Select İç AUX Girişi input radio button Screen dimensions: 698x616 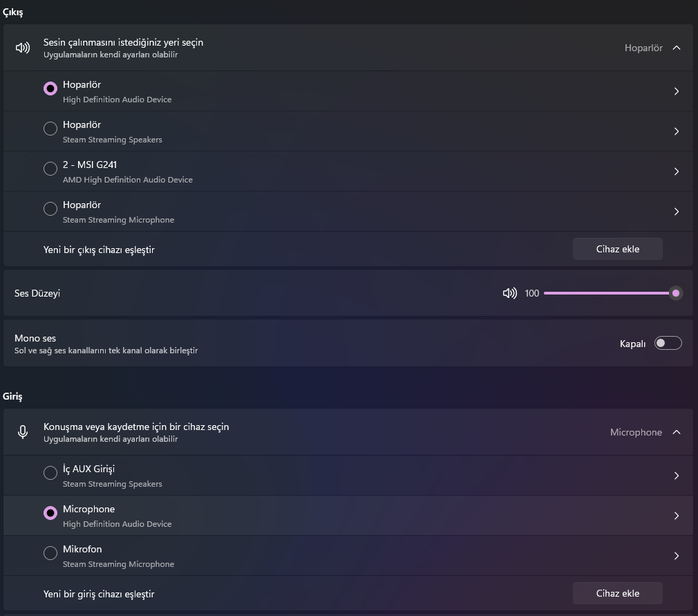point(50,473)
